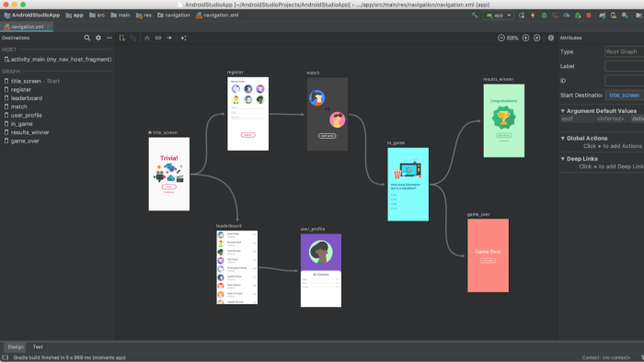The image size is (644, 362).
Task: Search destinations with magnifier icon
Action: coord(87,38)
